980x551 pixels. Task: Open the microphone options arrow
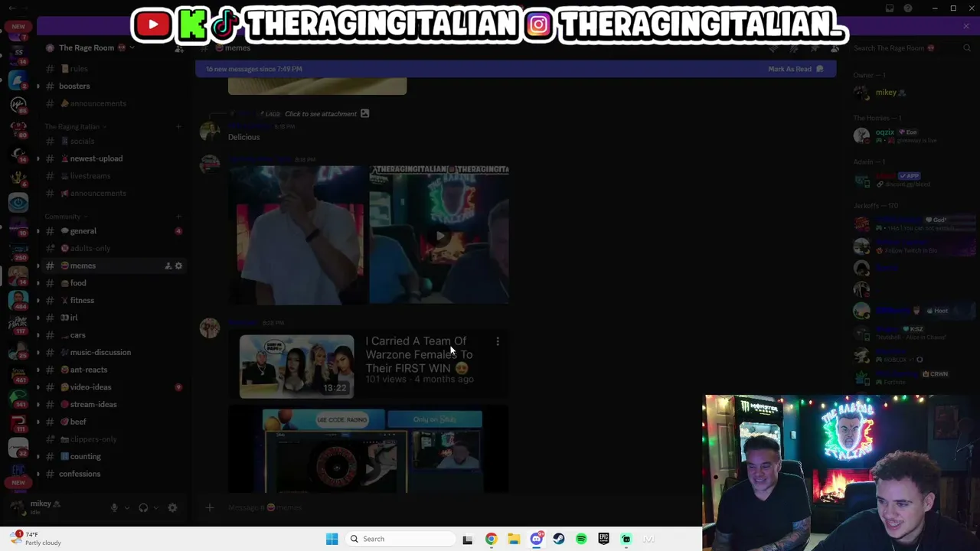coord(126,507)
